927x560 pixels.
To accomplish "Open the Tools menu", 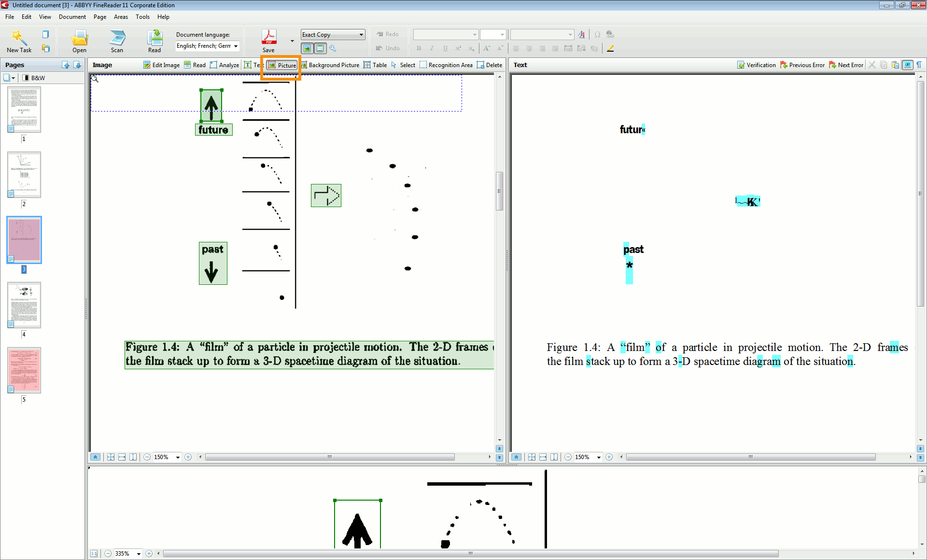I will [142, 17].
